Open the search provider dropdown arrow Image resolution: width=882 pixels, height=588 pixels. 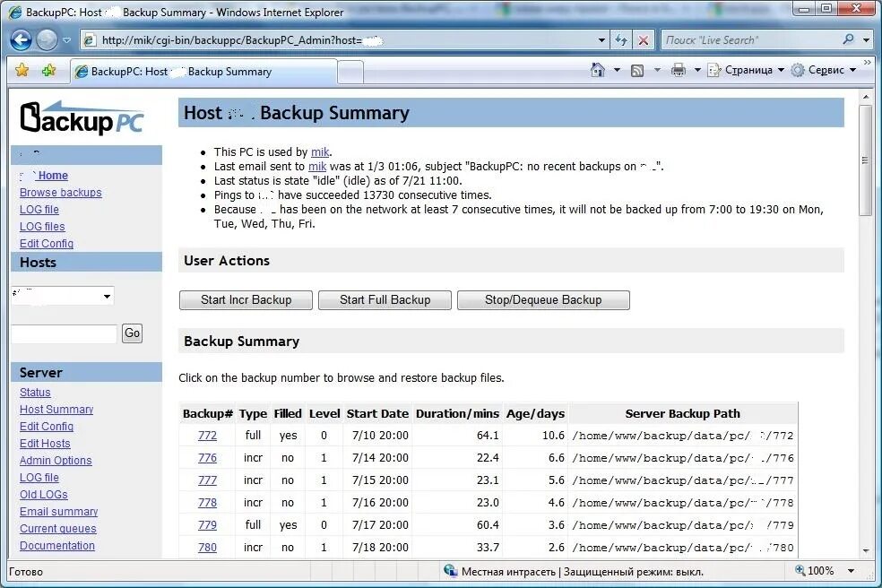[x=866, y=40]
